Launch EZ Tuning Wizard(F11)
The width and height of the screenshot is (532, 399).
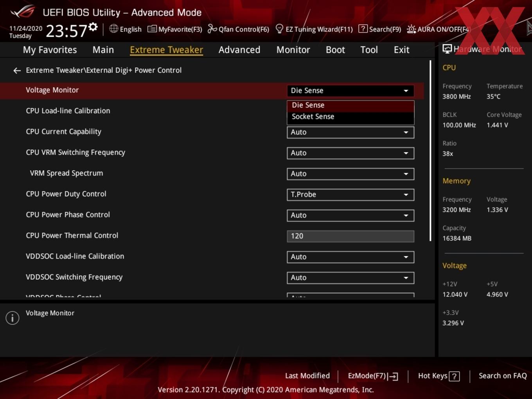pyautogui.click(x=314, y=29)
